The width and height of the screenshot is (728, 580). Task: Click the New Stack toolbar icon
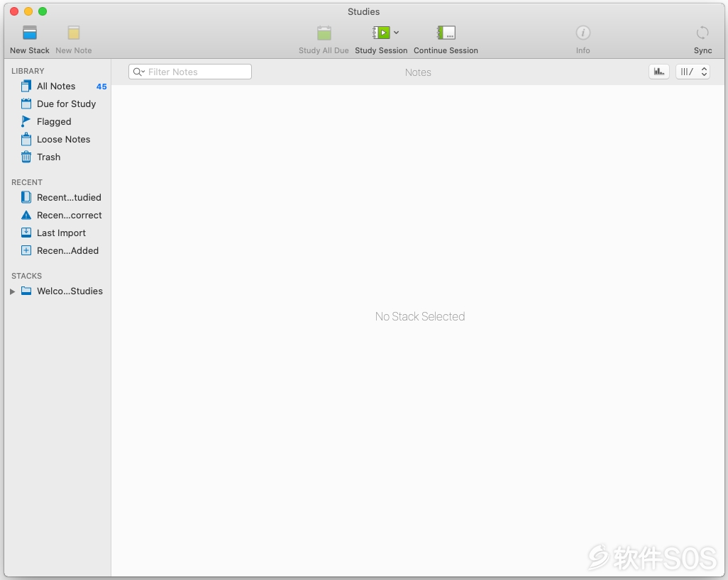(30, 33)
